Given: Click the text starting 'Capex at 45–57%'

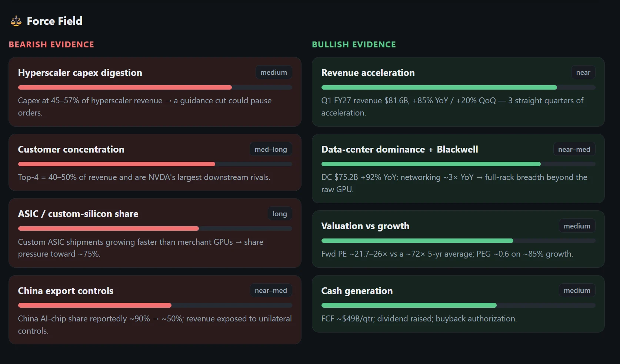Looking at the screenshot, I should point(145,107).
